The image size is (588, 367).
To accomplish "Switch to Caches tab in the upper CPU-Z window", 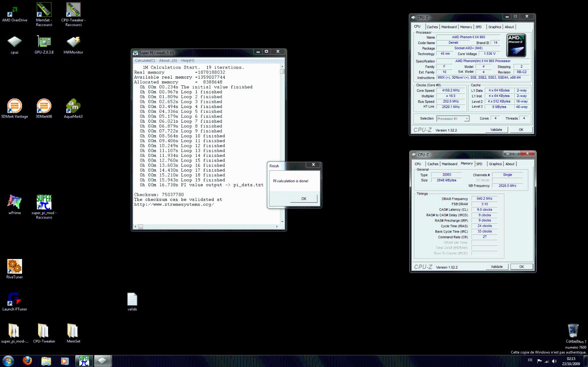I will pos(432,27).
